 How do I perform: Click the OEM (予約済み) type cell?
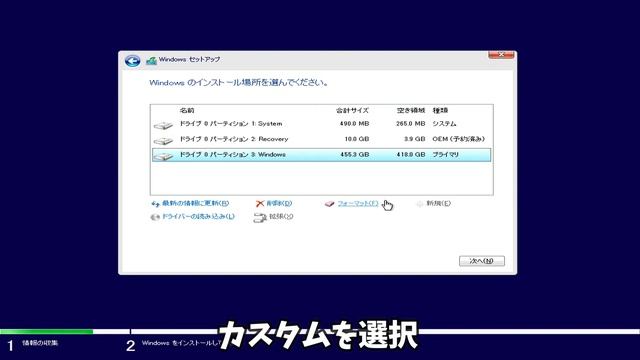click(459, 139)
